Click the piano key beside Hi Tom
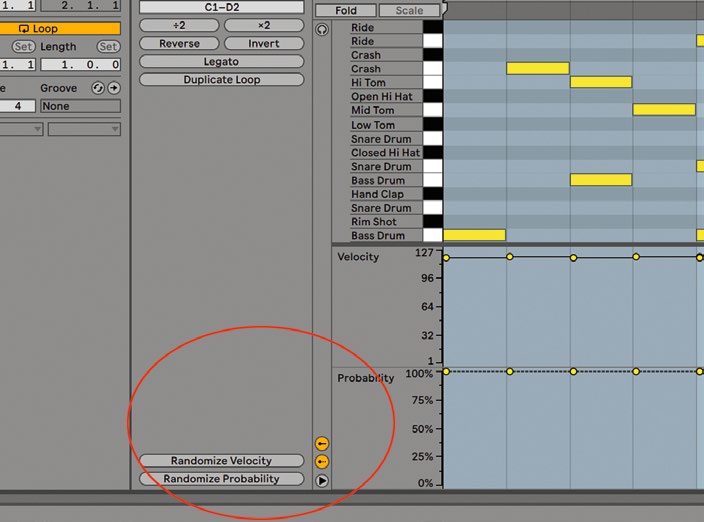 click(x=433, y=82)
